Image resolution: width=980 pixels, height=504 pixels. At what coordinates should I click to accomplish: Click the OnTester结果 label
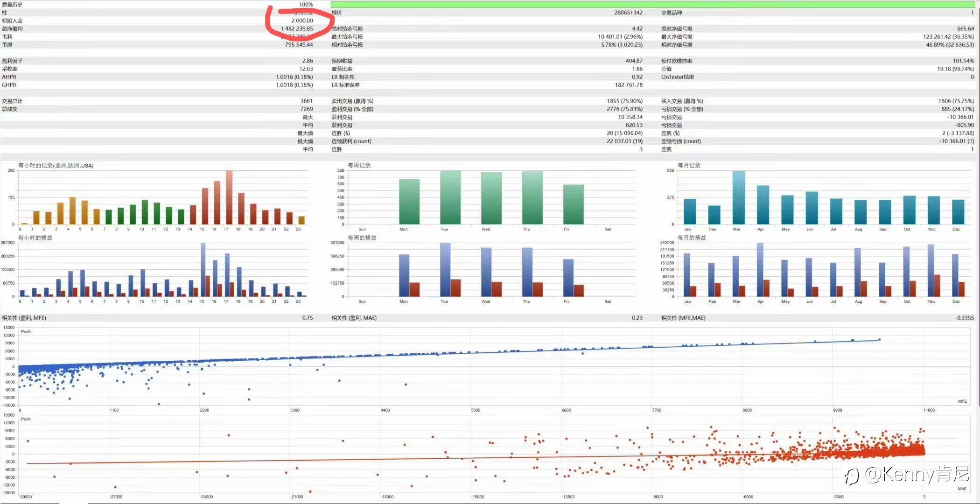click(677, 77)
